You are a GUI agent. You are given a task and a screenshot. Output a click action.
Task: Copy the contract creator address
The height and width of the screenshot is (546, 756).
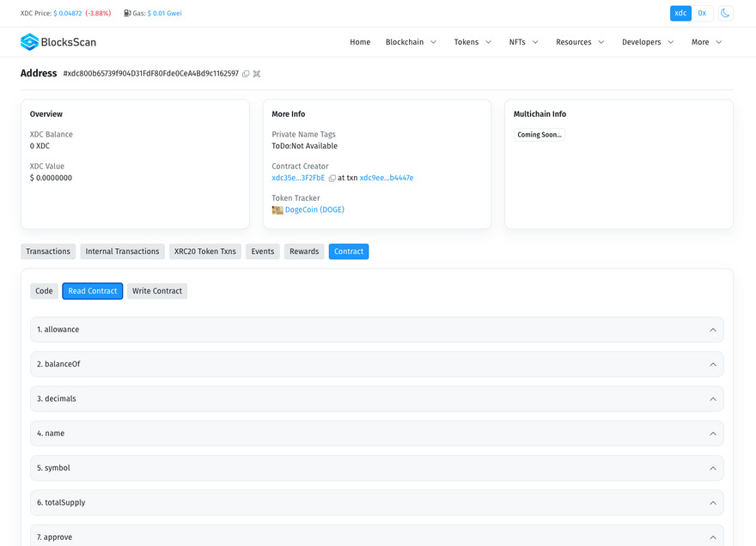click(332, 179)
